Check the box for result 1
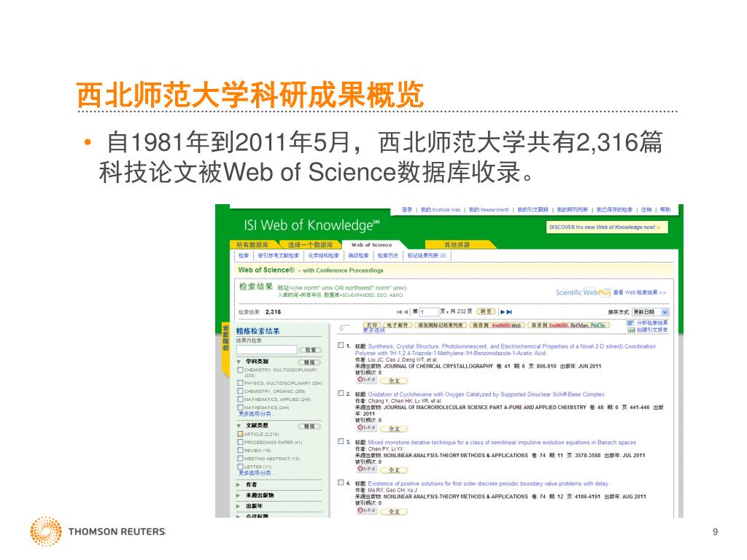 click(x=341, y=345)
